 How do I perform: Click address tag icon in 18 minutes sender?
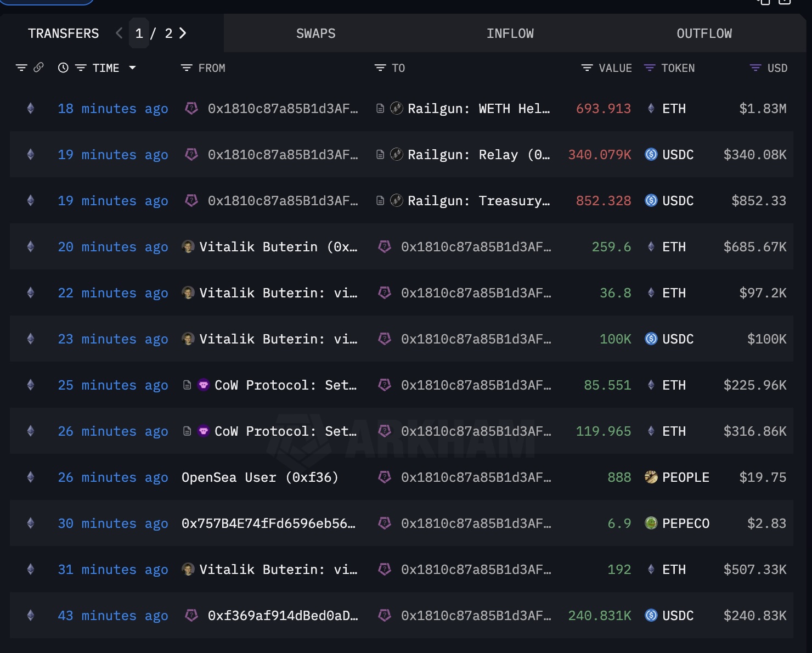click(x=191, y=108)
